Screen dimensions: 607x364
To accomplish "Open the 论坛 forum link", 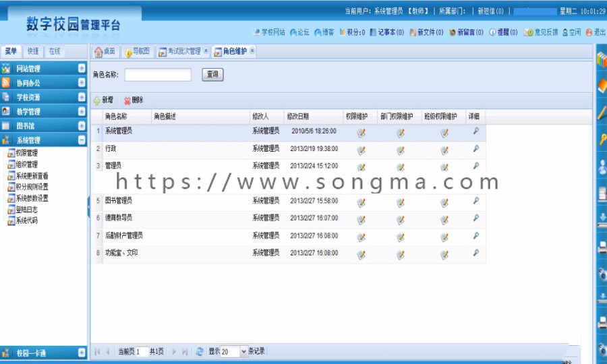I will pos(299,32).
